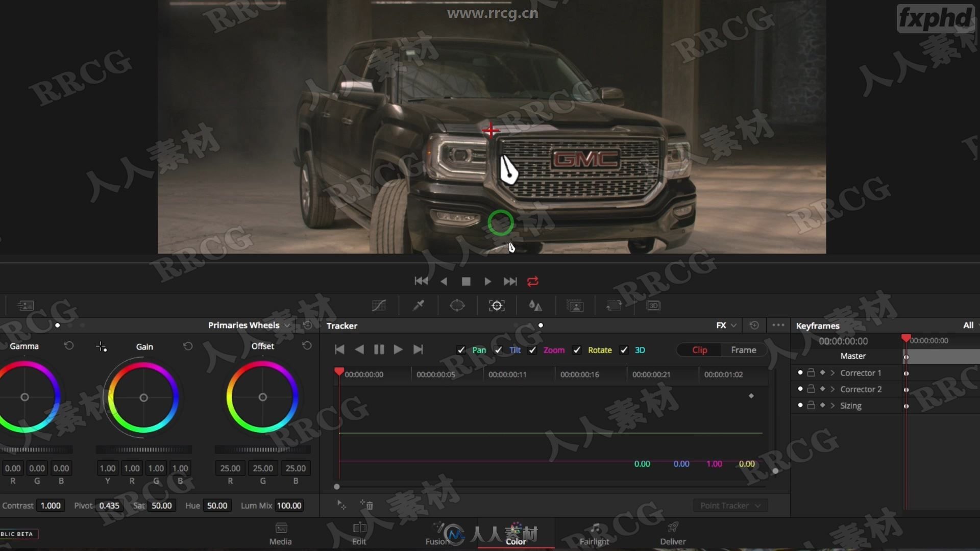Stop viewer playback
Screen dimensions: 980x551
click(x=465, y=281)
